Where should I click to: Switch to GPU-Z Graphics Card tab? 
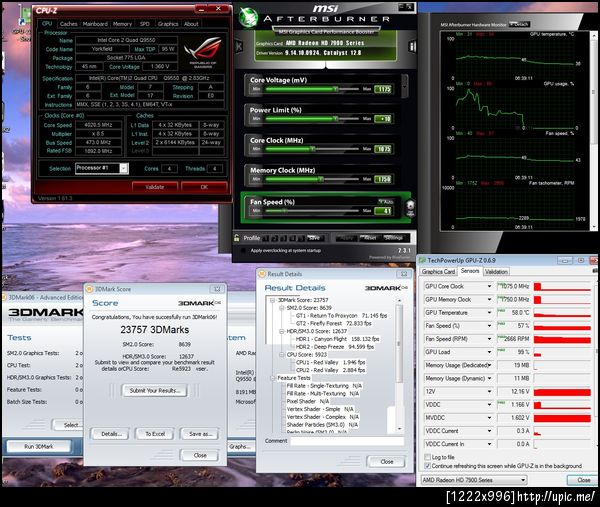click(x=438, y=271)
